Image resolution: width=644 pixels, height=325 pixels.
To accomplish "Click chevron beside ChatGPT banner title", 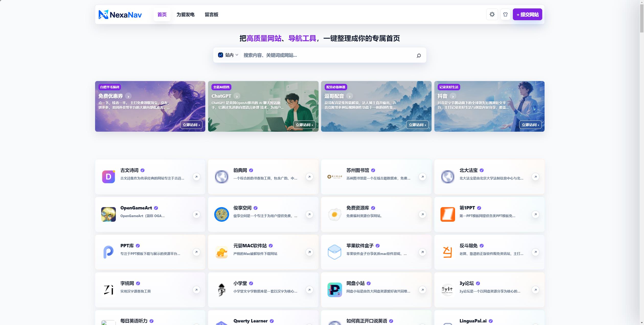I will pyautogui.click(x=237, y=96).
